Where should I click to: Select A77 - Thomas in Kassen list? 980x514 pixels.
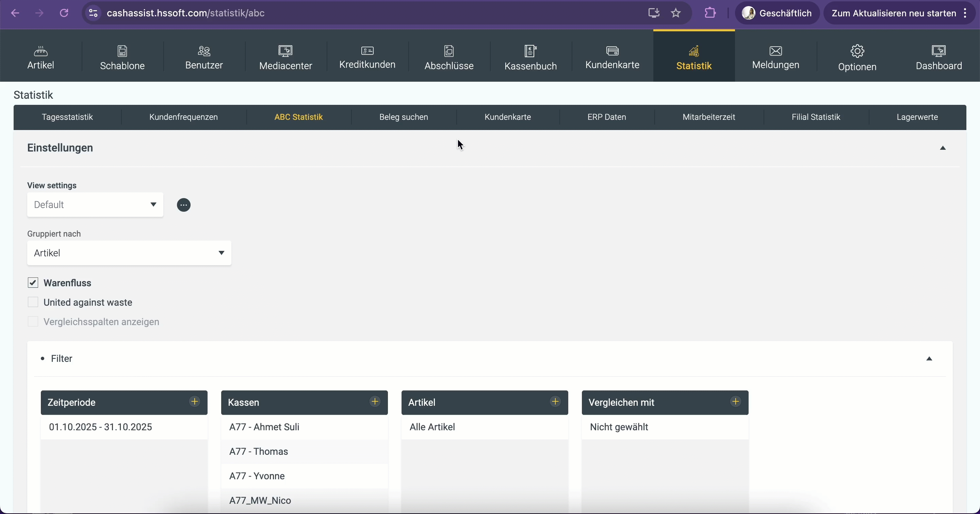[259, 452]
